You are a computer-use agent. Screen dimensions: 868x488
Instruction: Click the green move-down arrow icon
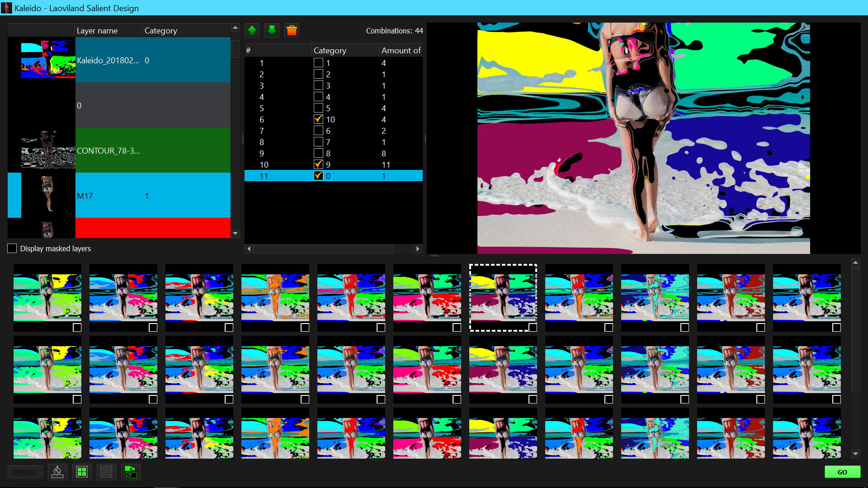[x=272, y=31]
